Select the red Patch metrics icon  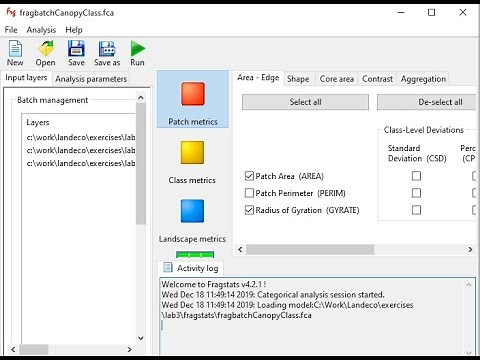coord(193,94)
